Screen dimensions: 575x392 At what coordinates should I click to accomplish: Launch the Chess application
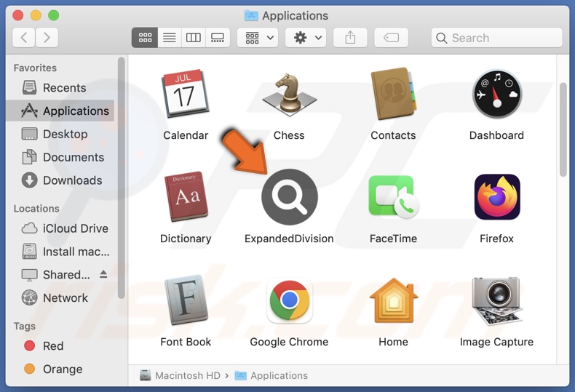pyautogui.click(x=289, y=95)
